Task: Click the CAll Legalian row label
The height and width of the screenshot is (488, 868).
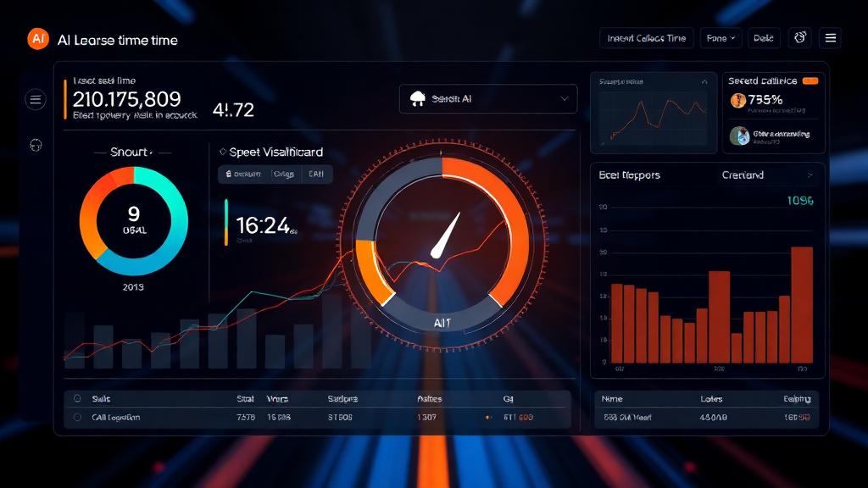Action: pyautogui.click(x=115, y=417)
